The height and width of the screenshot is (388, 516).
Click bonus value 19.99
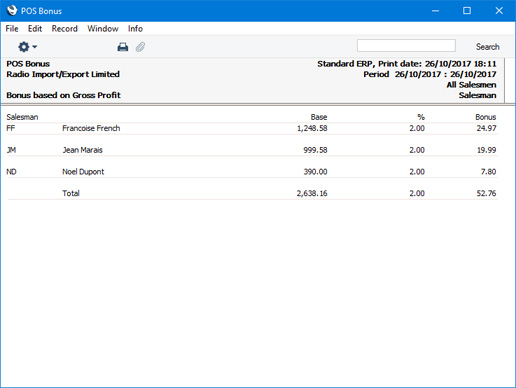pyautogui.click(x=486, y=150)
